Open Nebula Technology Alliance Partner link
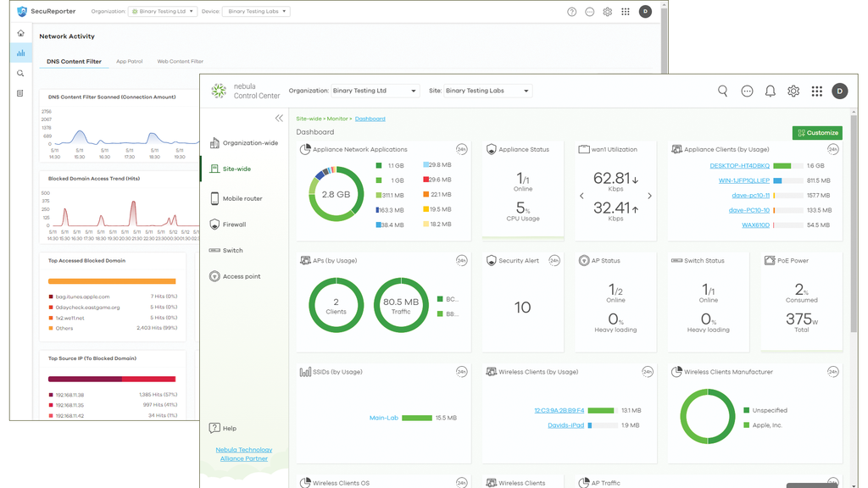 (244, 454)
